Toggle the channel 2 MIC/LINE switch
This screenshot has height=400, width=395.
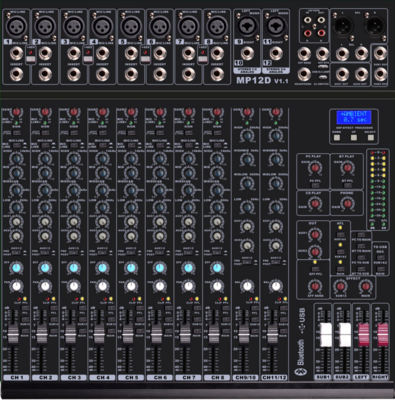pos(45,145)
